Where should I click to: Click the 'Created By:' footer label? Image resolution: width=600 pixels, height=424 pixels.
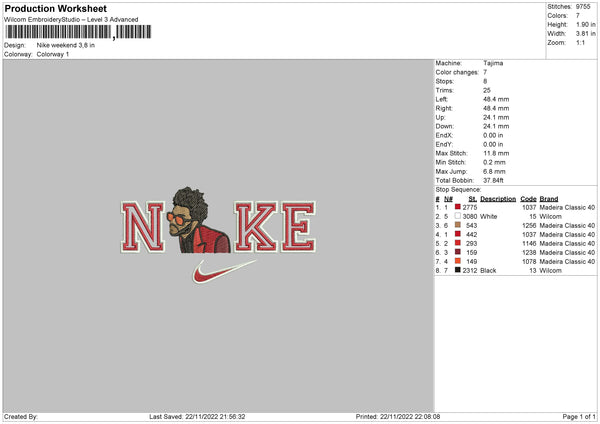pos(21,417)
